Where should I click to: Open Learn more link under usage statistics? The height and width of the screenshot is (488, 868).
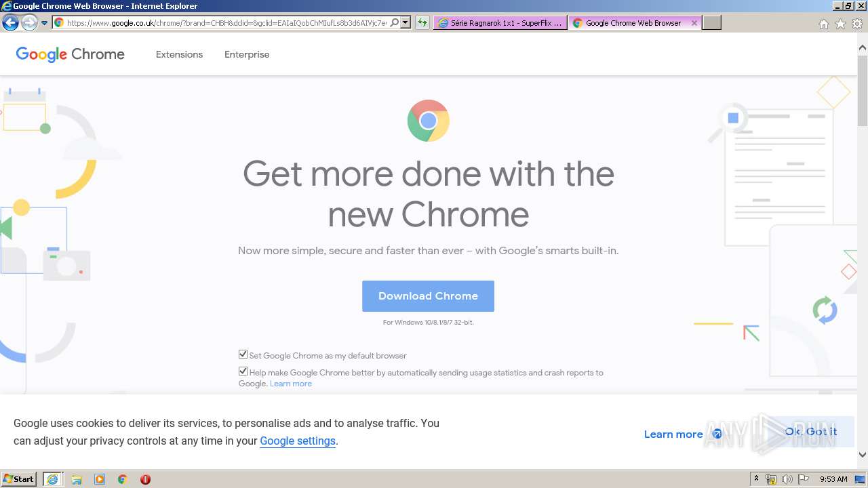coord(291,384)
